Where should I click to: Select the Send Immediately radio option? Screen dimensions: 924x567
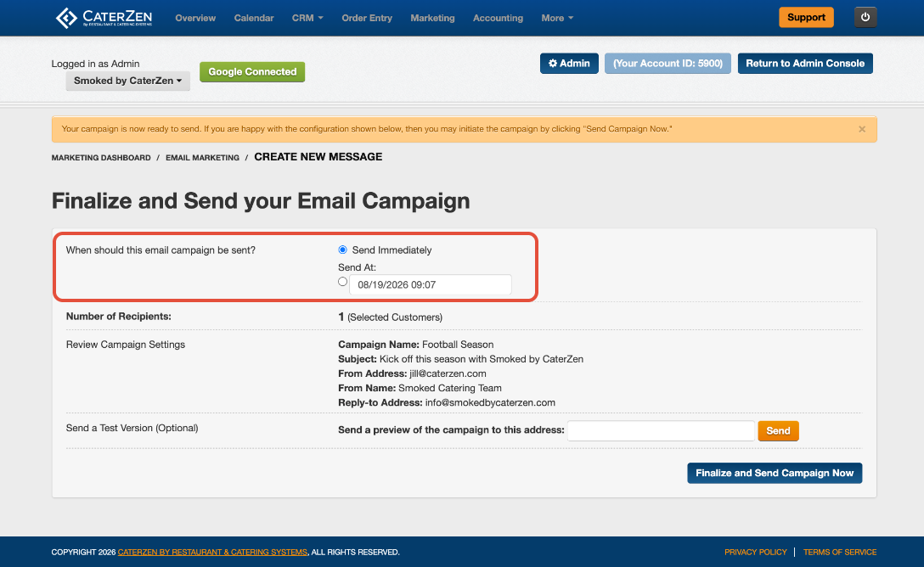point(342,250)
